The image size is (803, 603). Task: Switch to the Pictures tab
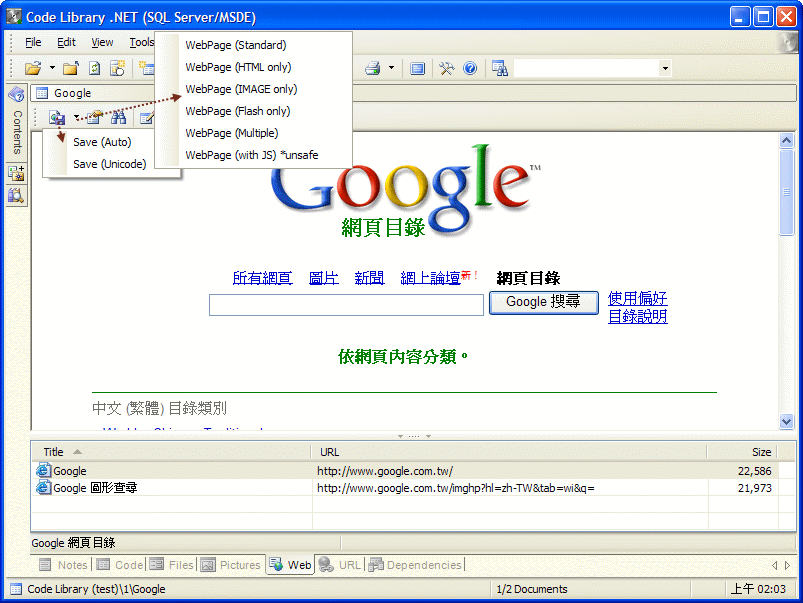230,565
